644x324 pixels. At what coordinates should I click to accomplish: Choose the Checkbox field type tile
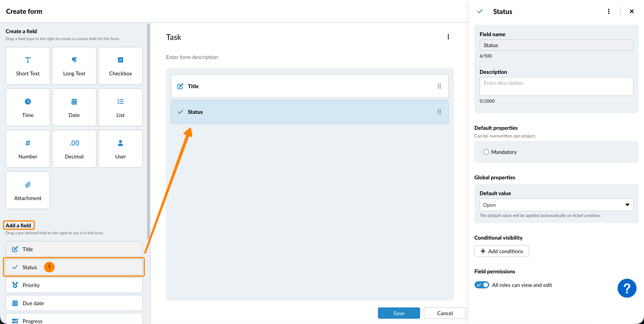click(120, 66)
